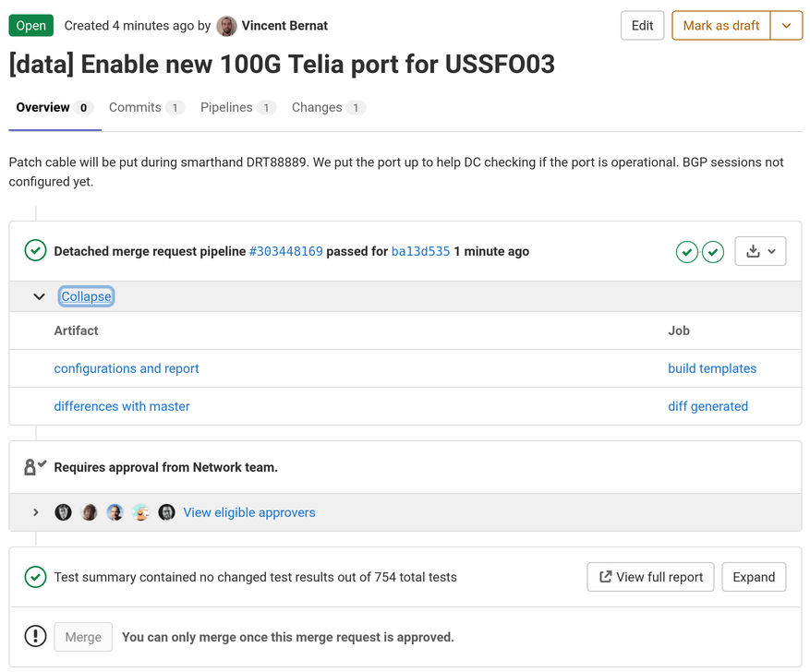Switch to the Commits tab
This screenshot has width=810, height=672.
[137, 107]
